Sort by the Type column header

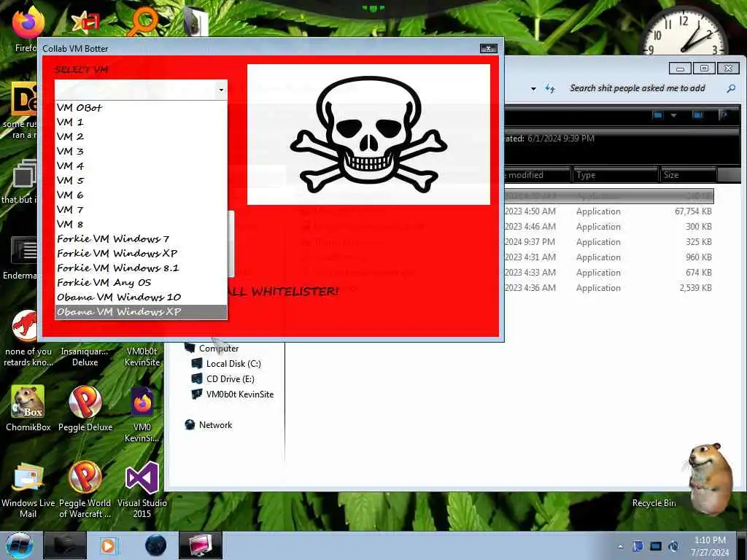615,175
